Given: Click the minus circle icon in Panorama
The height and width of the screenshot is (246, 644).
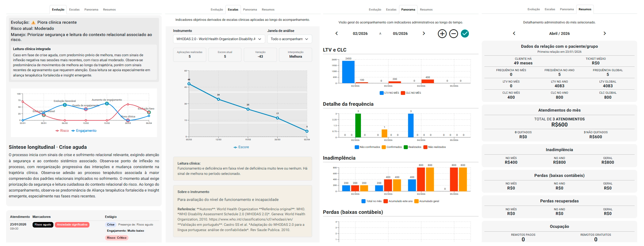Looking at the screenshot, I should pyautogui.click(x=453, y=34).
